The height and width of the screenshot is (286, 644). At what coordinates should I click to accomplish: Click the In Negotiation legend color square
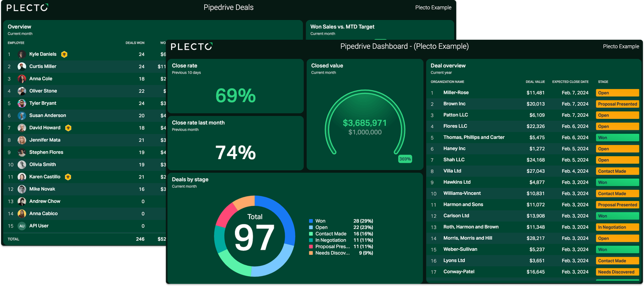pyautogui.click(x=311, y=240)
